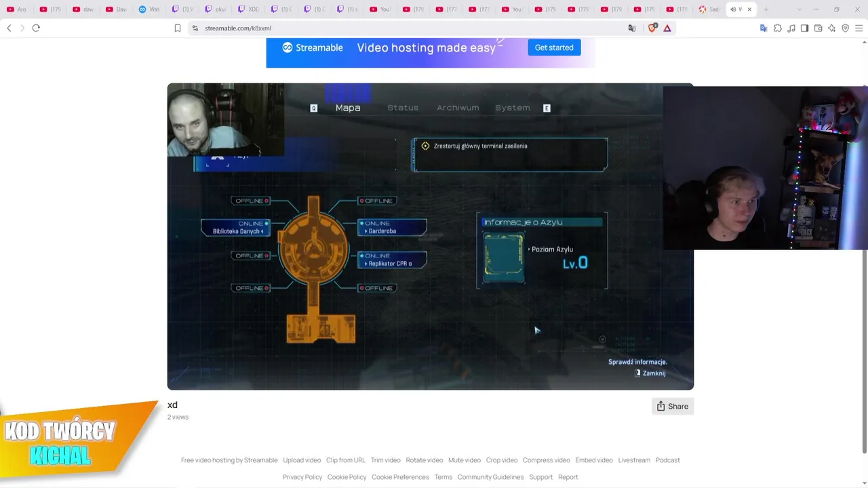This screenshot has height=488, width=868.
Task: Switch to the first YouTube tab 'Aro'
Action: pyautogui.click(x=16, y=9)
